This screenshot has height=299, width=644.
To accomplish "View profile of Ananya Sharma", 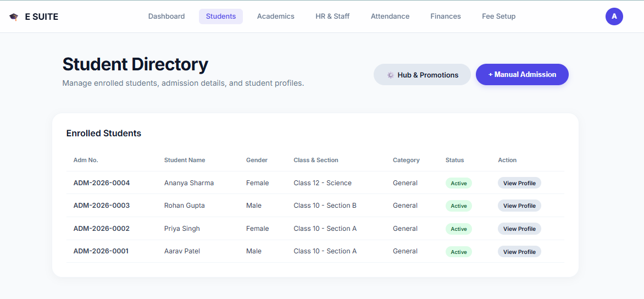I will click(520, 183).
